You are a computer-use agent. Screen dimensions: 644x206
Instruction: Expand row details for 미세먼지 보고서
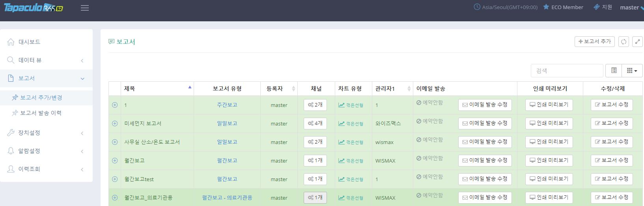click(x=115, y=124)
